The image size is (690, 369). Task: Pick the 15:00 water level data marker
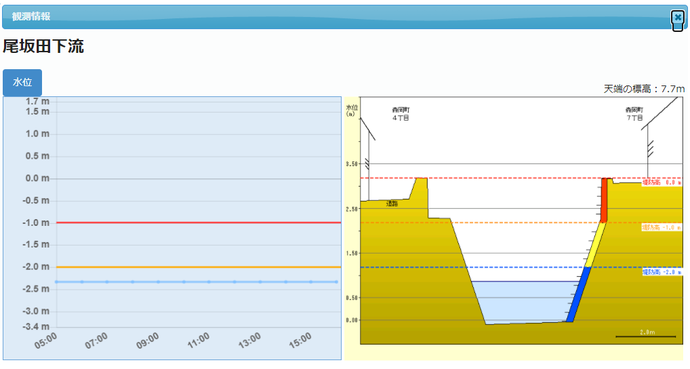pyautogui.click(x=311, y=282)
